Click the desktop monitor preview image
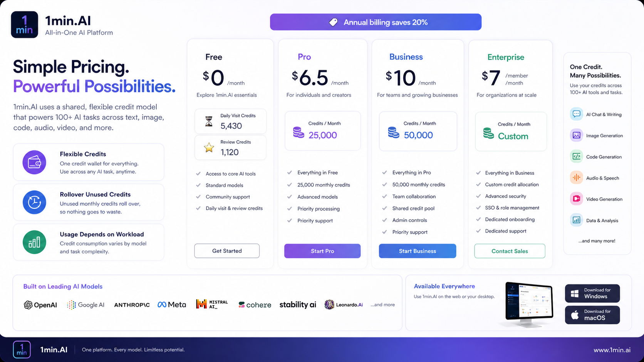644x362 pixels. [528, 305]
